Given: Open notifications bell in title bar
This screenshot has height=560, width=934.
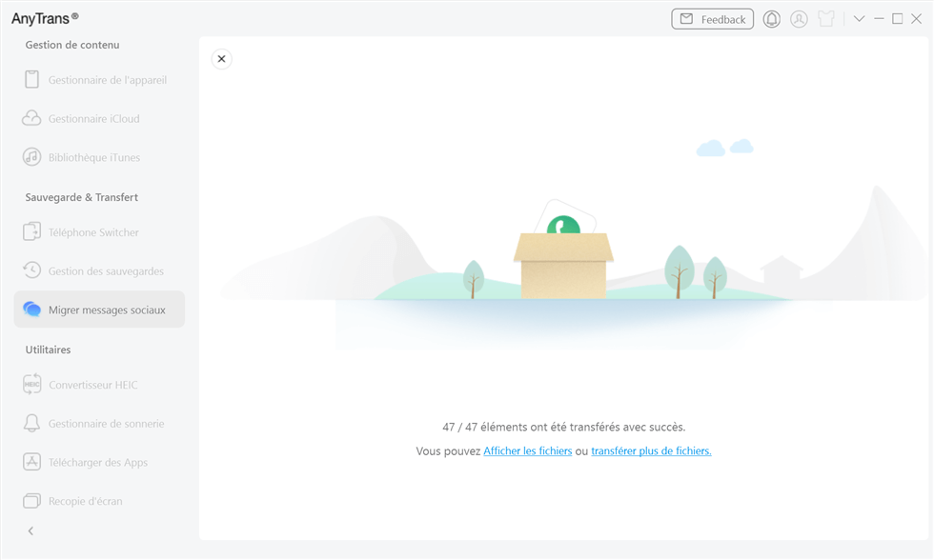Looking at the screenshot, I should click(771, 19).
